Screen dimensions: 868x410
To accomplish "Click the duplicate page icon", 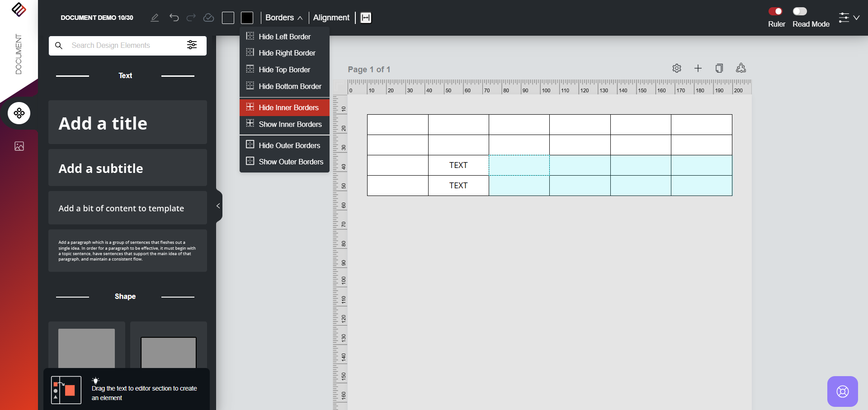I will [719, 68].
